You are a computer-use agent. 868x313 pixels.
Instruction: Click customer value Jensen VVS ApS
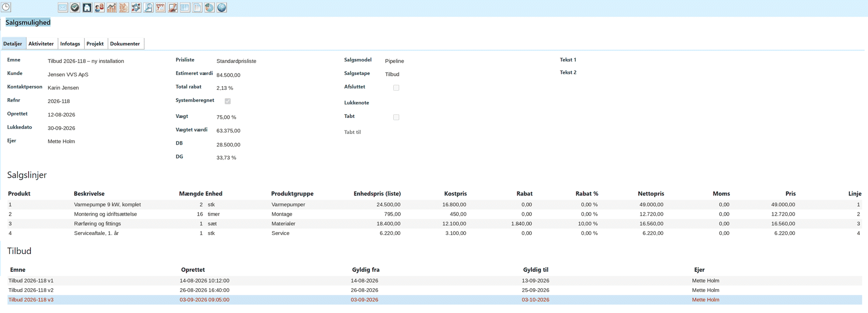[x=68, y=74]
